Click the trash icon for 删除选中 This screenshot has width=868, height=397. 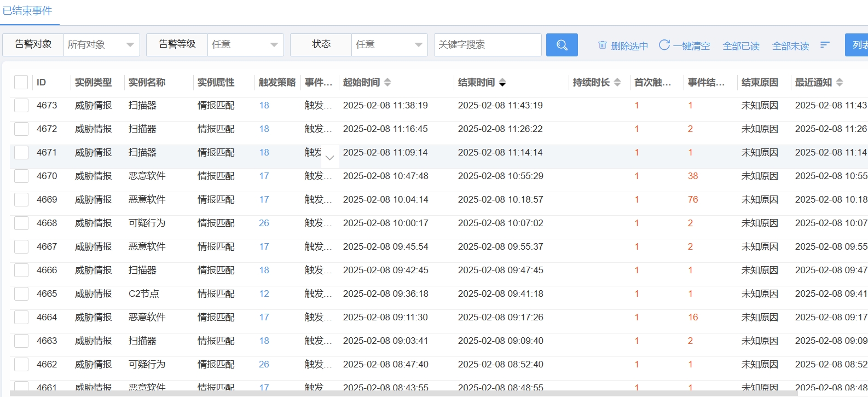pos(602,45)
